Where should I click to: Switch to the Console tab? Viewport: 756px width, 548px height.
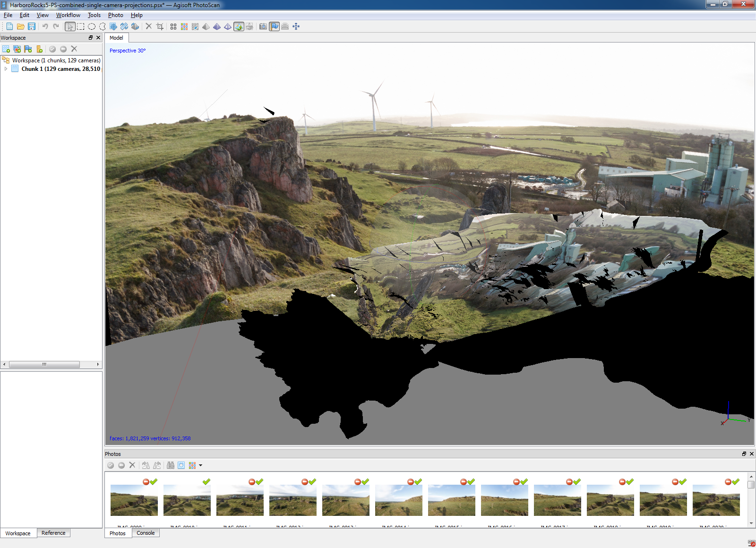point(146,533)
